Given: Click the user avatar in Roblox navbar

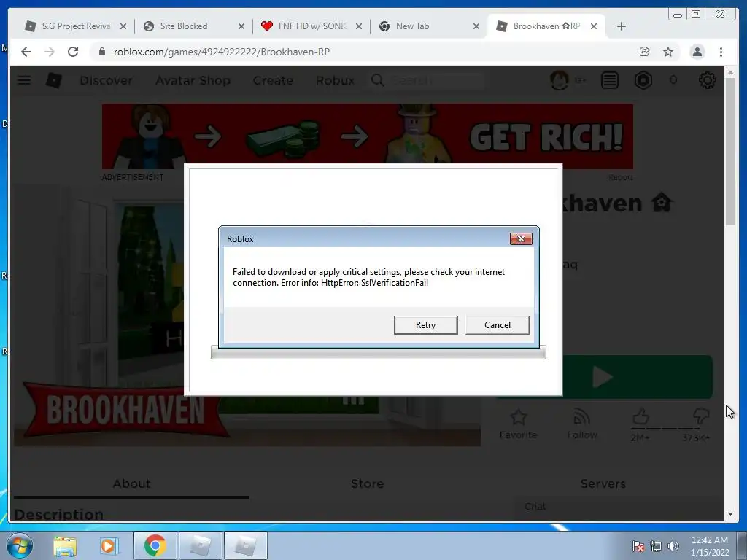Looking at the screenshot, I should pyautogui.click(x=560, y=80).
